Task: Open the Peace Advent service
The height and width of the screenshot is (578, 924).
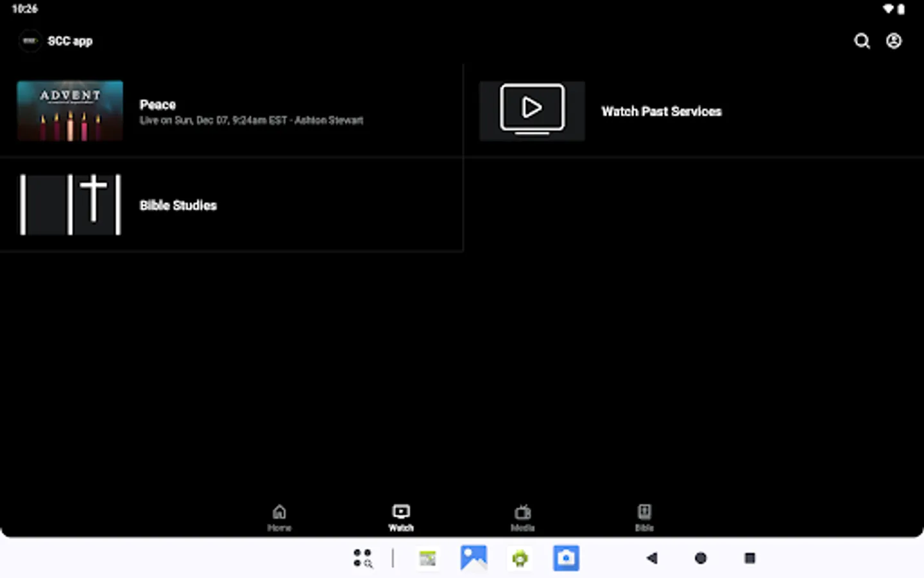Action: click(231, 110)
